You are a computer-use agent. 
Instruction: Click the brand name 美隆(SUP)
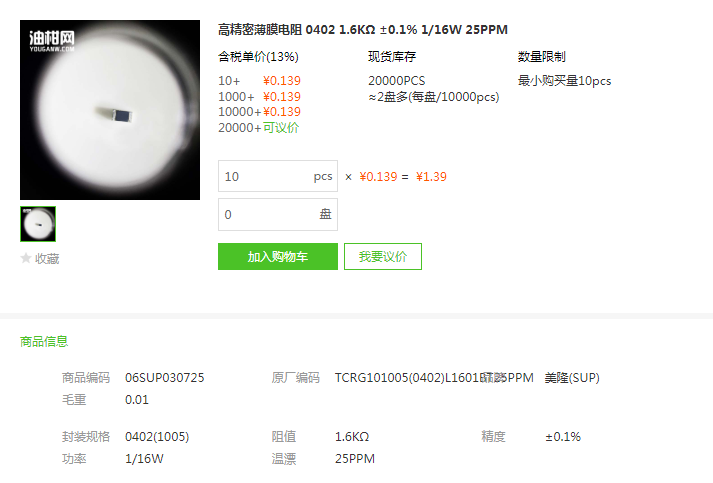[572, 378]
